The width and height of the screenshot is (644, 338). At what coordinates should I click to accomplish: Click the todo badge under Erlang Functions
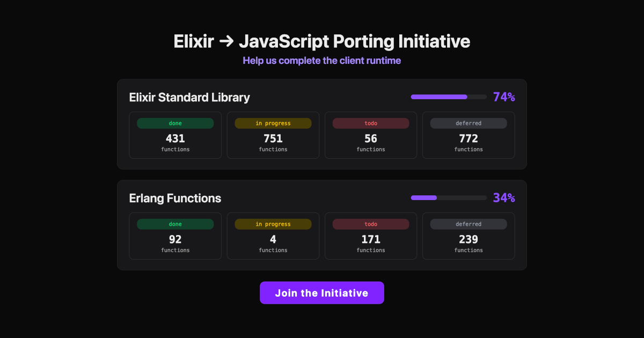click(370, 224)
